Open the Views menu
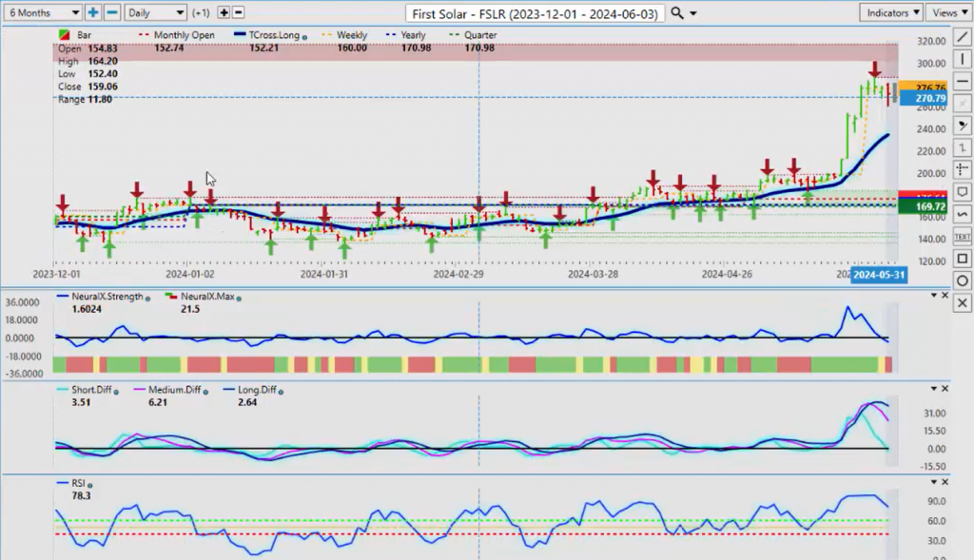 (948, 12)
